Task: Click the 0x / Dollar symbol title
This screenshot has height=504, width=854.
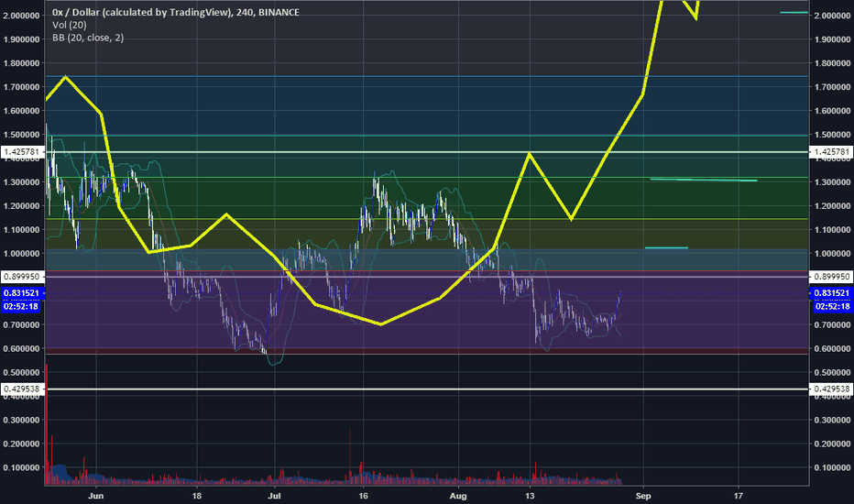Action: click(x=176, y=12)
